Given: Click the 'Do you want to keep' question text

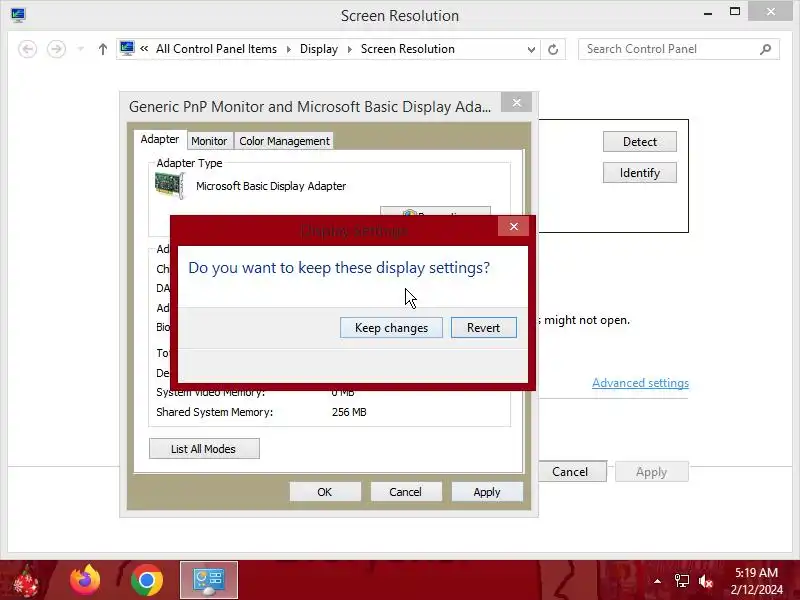Looking at the screenshot, I should coord(339,268).
